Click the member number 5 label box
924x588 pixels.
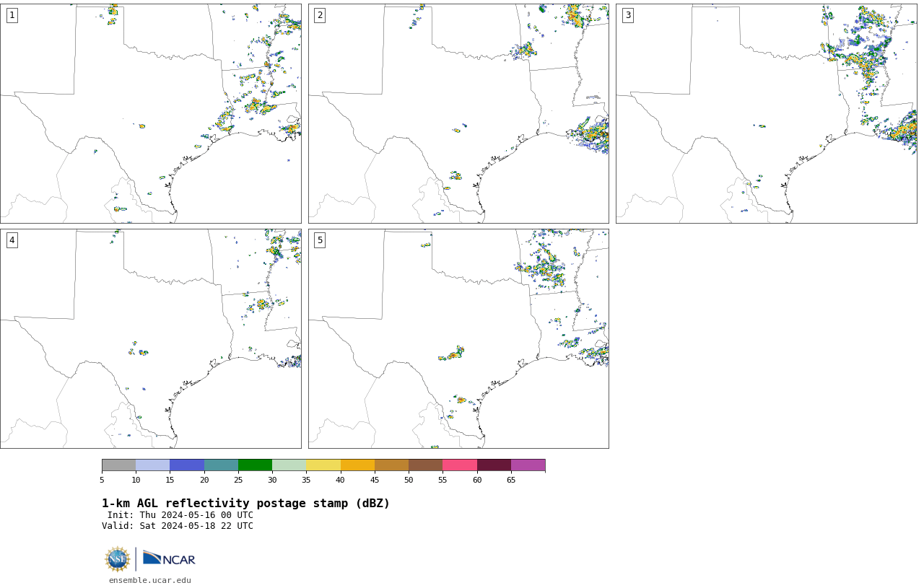(320, 240)
